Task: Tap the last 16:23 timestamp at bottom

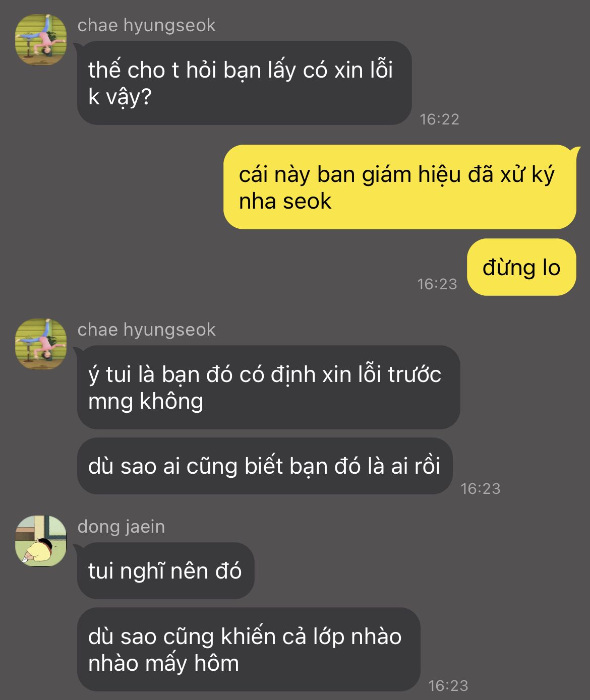Action: (448, 685)
